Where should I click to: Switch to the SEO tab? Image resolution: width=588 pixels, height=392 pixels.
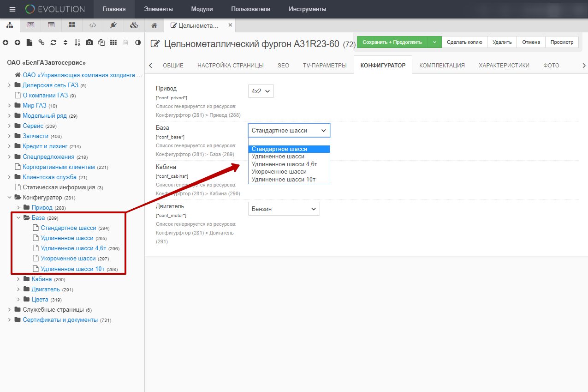point(283,66)
